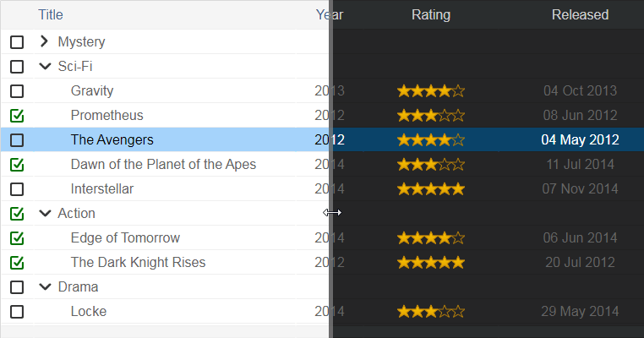Click The Dark Knight Rises stars
This screenshot has width=644, height=338.
tap(431, 262)
